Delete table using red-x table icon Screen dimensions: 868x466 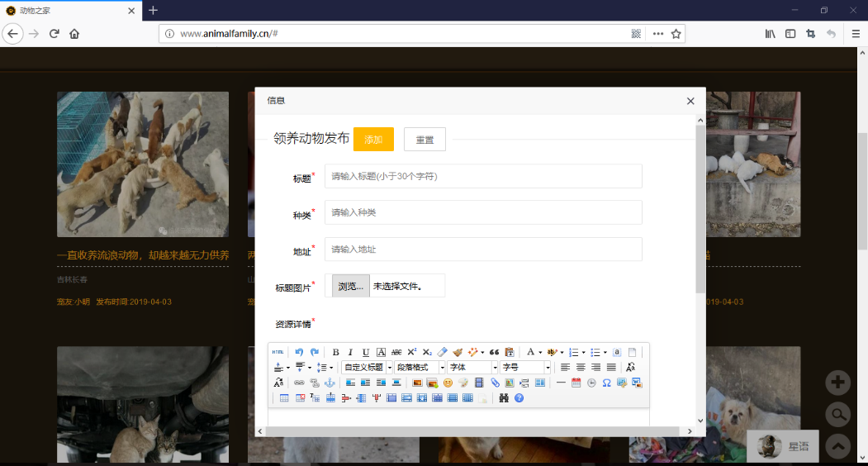click(300, 398)
